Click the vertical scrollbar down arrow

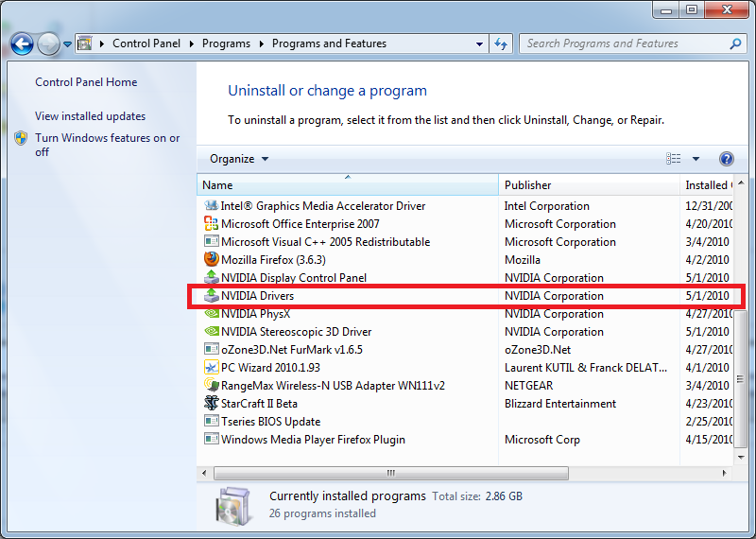(741, 457)
